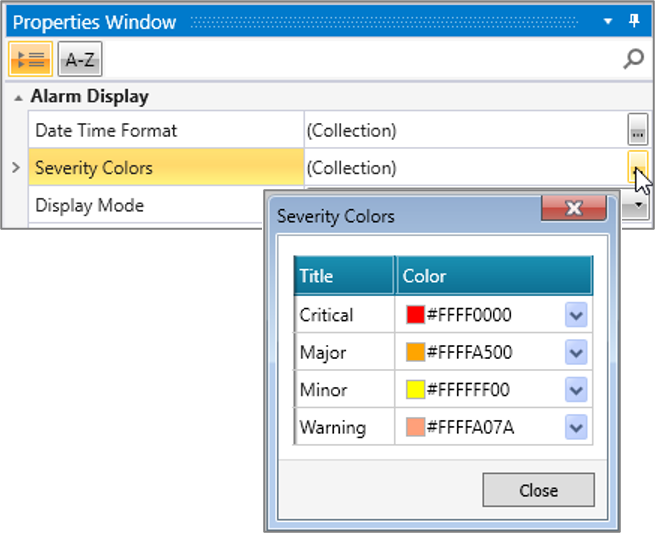Viewport: 655px width, 533px height.
Task: Sort properties alphabetically with A-Z button
Action: pyautogui.click(x=80, y=60)
